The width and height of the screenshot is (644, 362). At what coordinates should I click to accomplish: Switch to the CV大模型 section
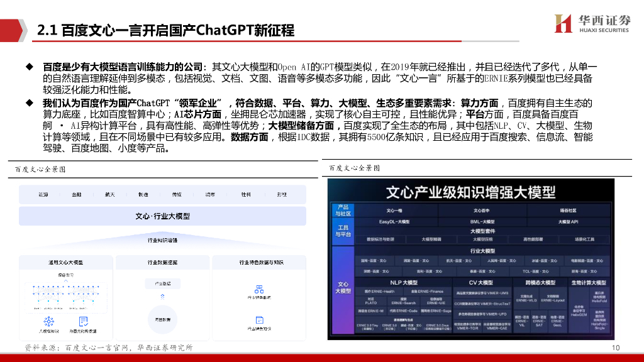click(x=481, y=281)
